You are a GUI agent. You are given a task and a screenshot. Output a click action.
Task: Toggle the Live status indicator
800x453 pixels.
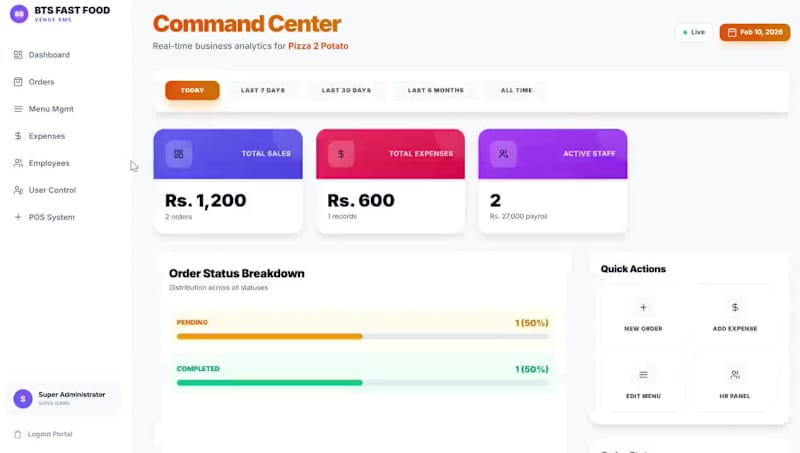(694, 32)
